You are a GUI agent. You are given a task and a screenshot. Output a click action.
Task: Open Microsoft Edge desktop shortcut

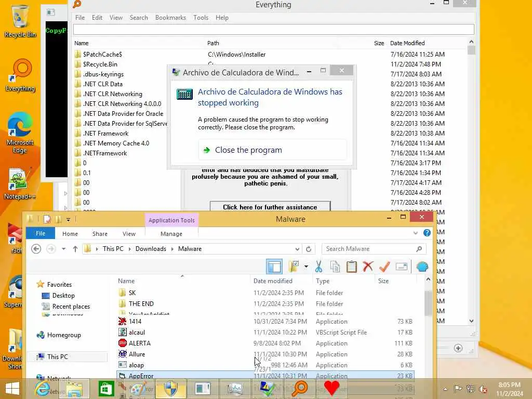[x=20, y=132]
